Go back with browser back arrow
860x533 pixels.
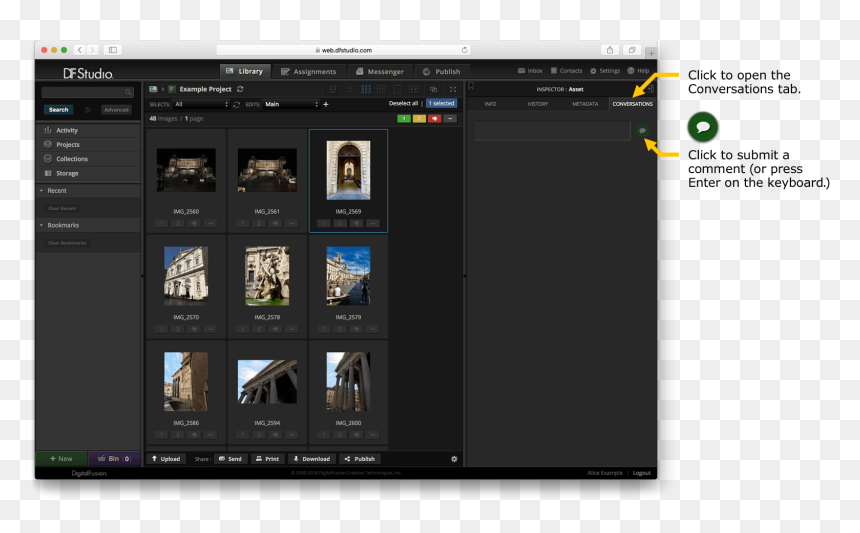coord(80,50)
